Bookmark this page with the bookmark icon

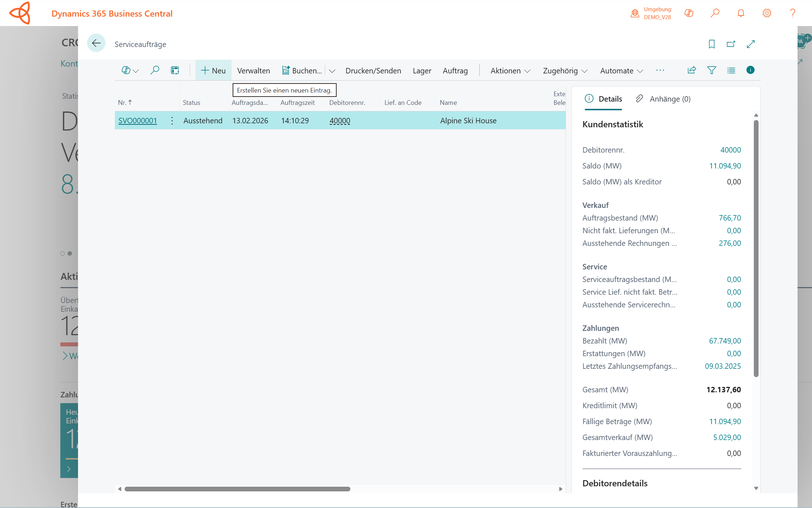[712, 44]
